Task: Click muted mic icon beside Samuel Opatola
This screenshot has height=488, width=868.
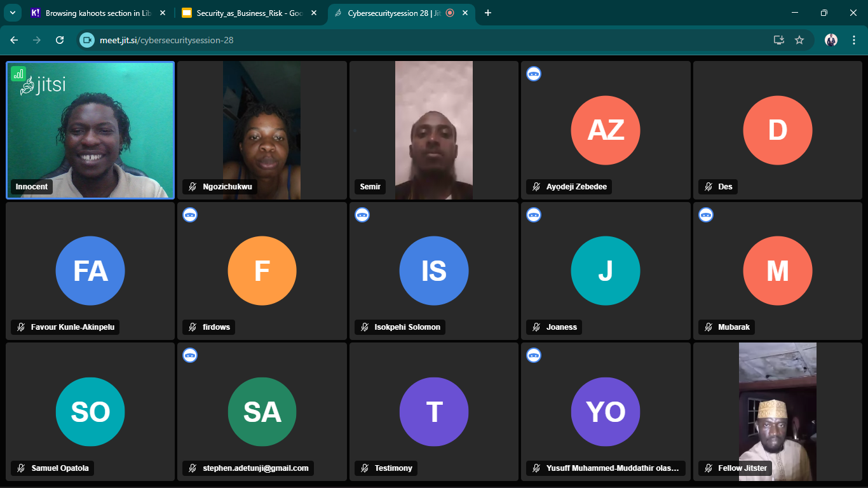Action: 21,468
